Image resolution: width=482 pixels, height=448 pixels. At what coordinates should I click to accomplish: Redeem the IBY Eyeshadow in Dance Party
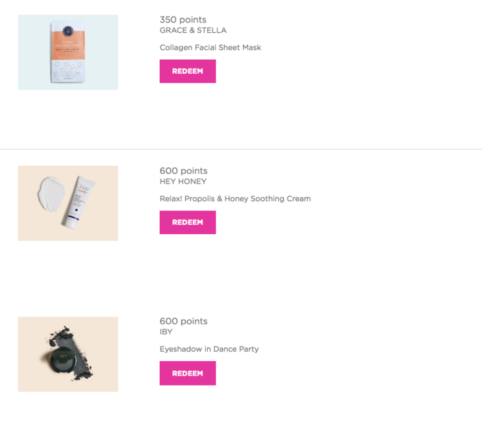(x=187, y=373)
